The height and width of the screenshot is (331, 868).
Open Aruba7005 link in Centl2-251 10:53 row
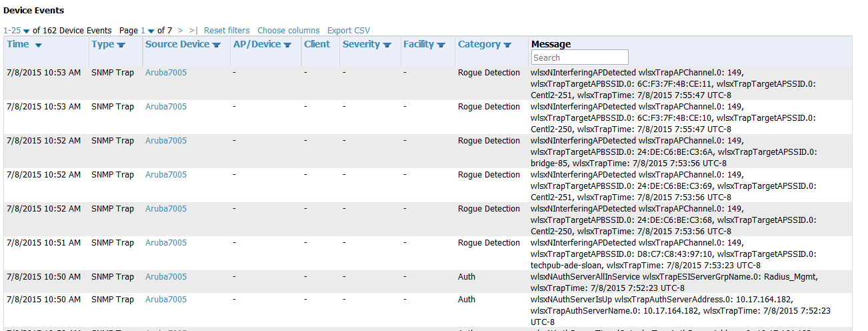[166, 73]
